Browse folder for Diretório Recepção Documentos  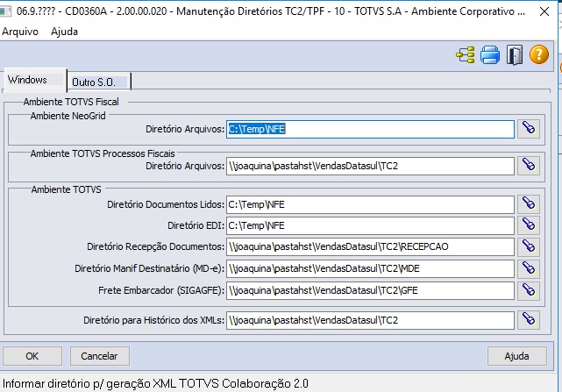pyautogui.click(x=529, y=246)
